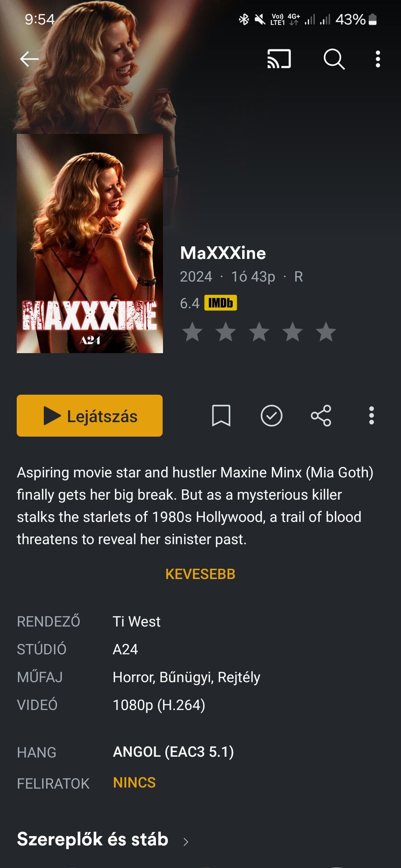Rate the movie one star
The image size is (401, 868).
(192, 332)
